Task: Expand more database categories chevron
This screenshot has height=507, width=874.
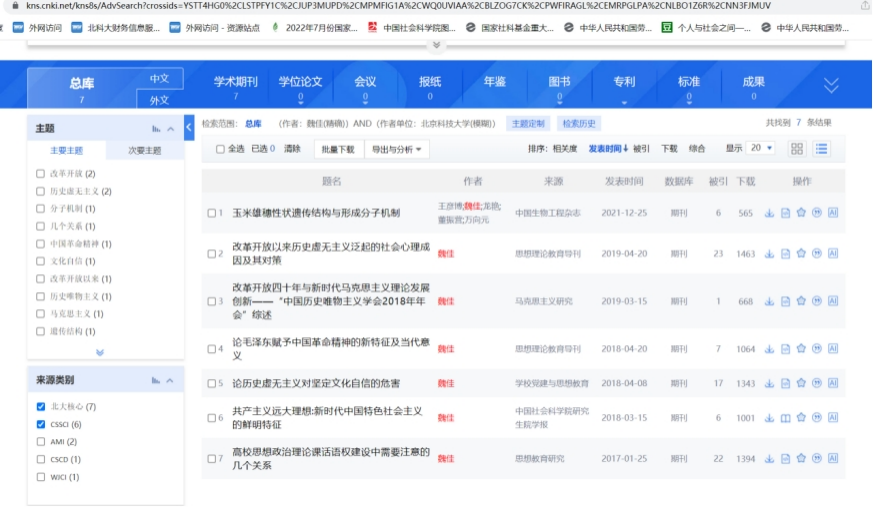Action: click(831, 85)
